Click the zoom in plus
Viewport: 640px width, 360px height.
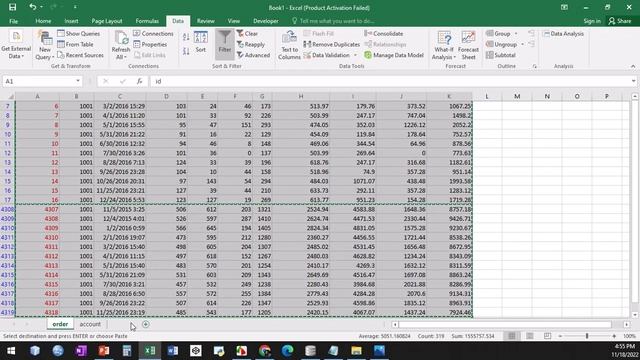(614, 336)
